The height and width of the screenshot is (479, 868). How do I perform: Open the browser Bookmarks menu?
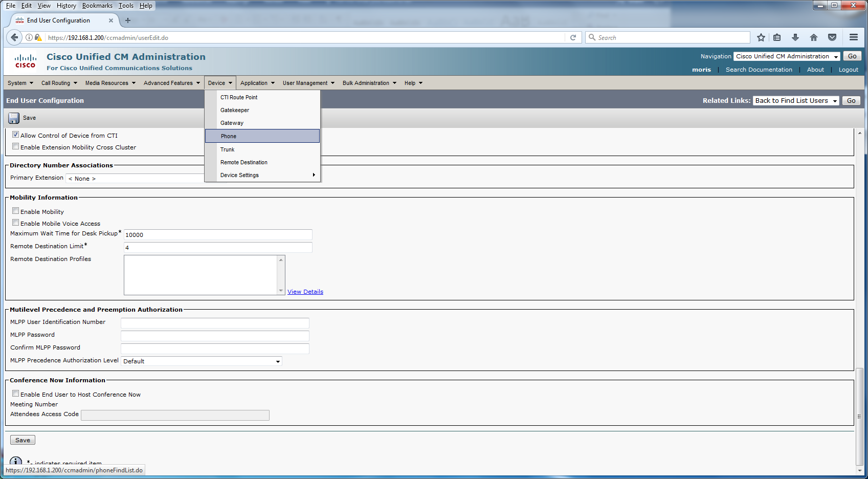pos(97,6)
